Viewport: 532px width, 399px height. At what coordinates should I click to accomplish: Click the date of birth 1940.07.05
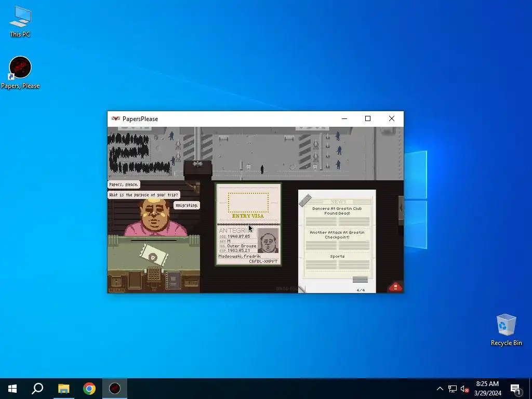coord(238,236)
